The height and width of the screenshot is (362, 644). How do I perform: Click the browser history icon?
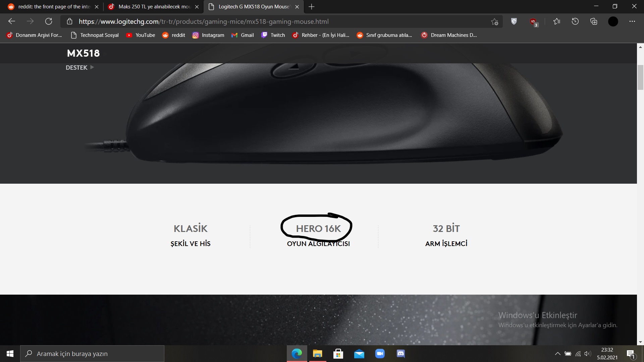[575, 21]
